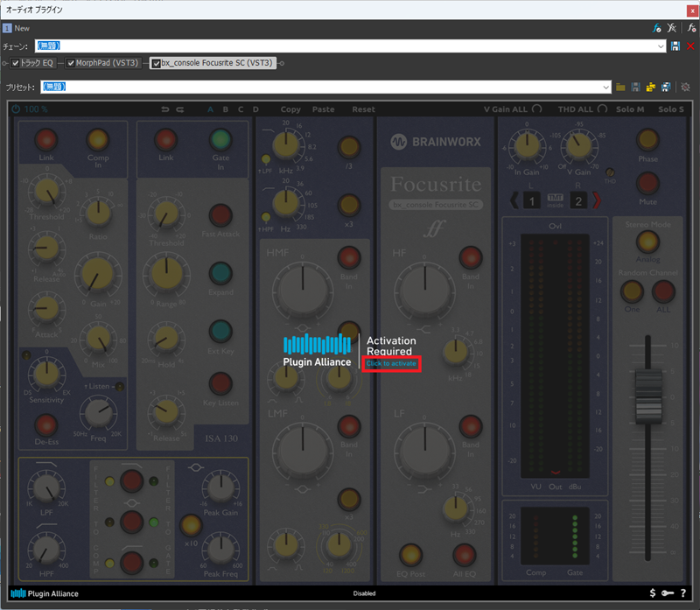This screenshot has height=610, width=700.
Task: Click the 'Click to activate' link
Action: coord(391,363)
